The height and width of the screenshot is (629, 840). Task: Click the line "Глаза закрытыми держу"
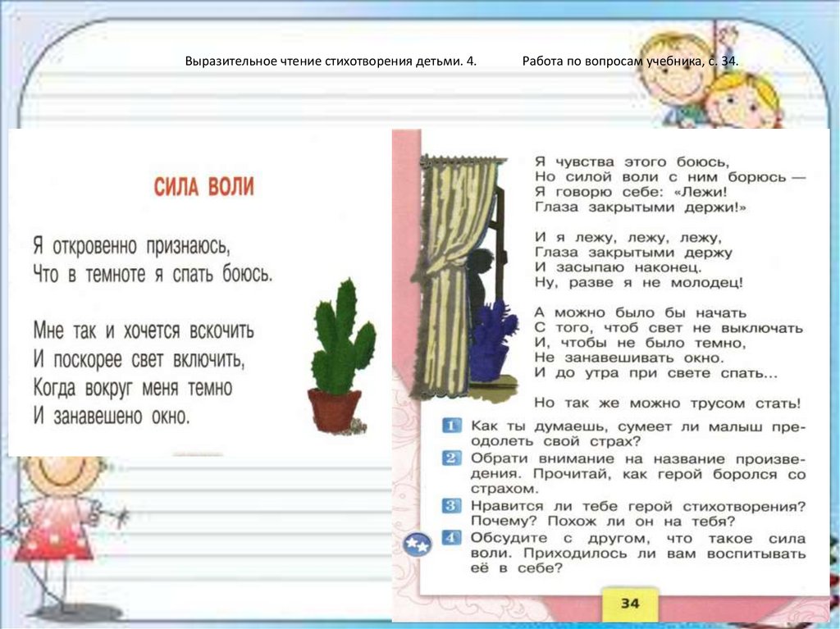pyautogui.click(x=633, y=253)
